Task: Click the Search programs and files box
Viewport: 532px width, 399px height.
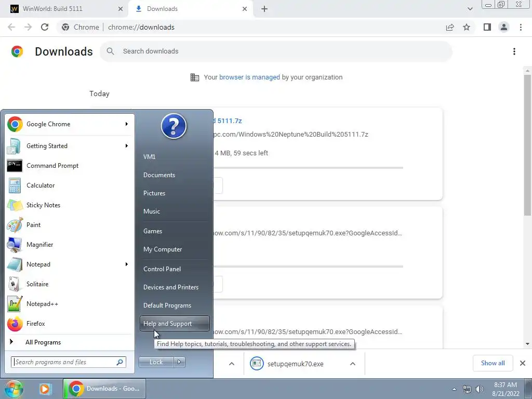Action: [x=69, y=362]
